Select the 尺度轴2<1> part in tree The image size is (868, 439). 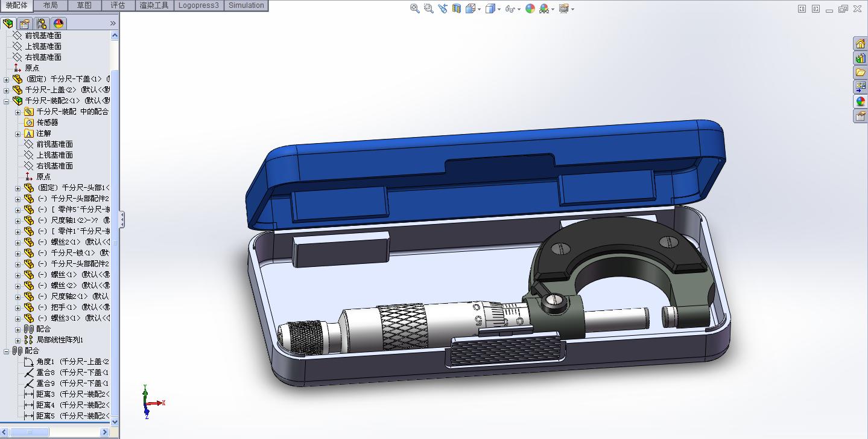(x=66, y=296)
